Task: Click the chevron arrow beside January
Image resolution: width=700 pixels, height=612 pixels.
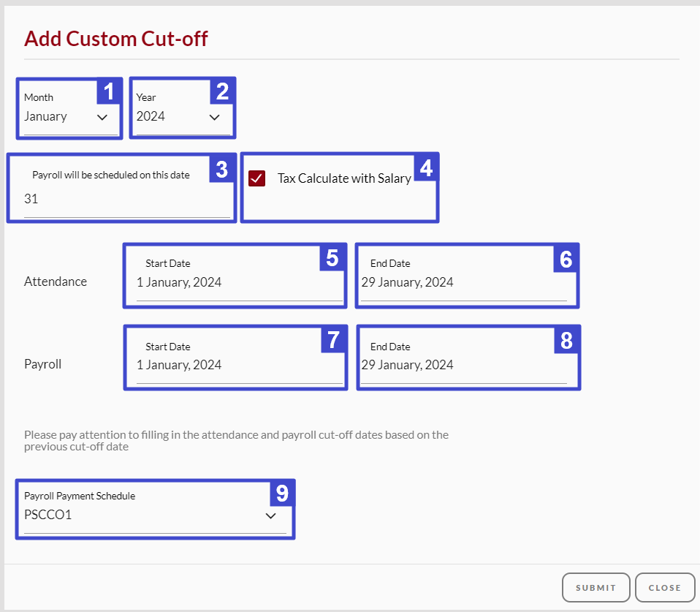Action: [102, 118]
